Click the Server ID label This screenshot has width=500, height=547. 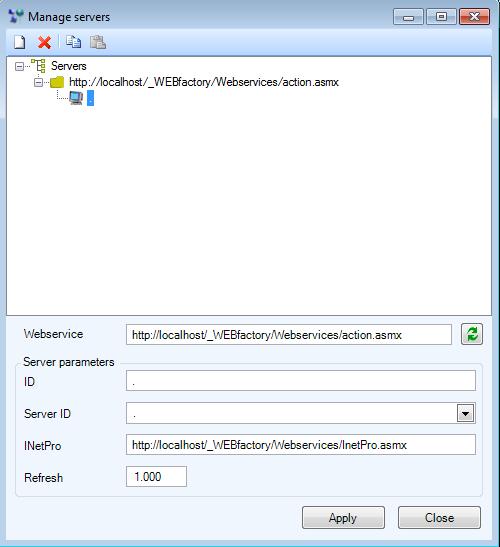(47, 414)
